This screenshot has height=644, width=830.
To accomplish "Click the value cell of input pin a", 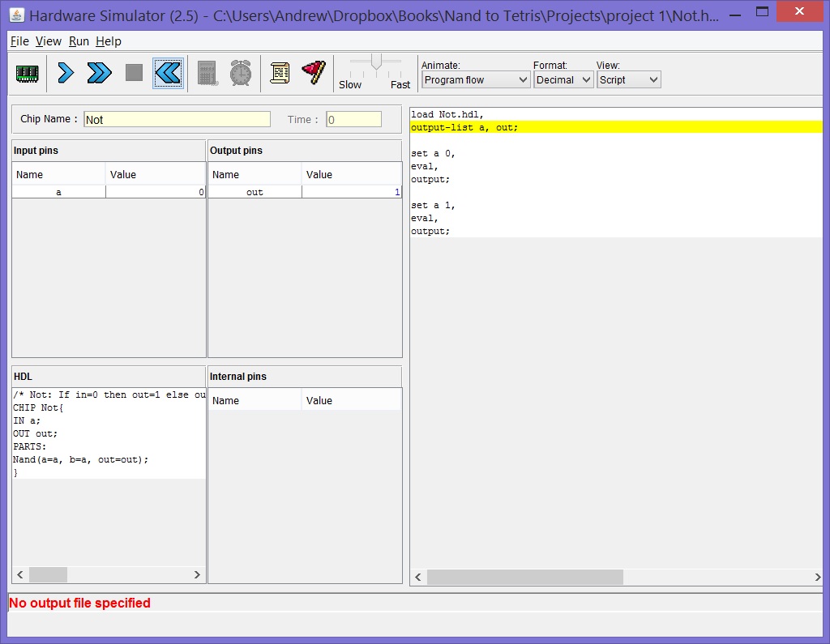I will (156, 192).
